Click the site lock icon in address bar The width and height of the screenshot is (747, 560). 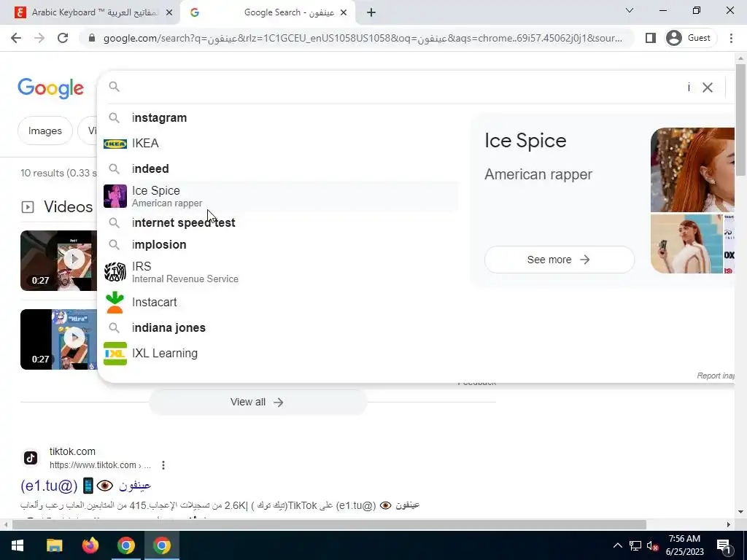pyautogui.click(x=92, y=38)
